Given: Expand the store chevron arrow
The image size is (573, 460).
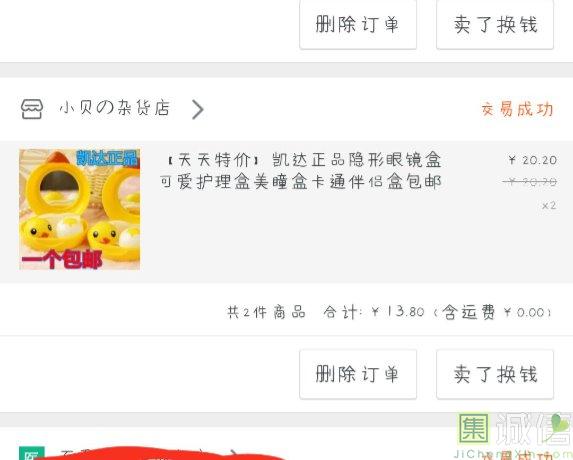Looking at the screenshot, I should (198, 109).
